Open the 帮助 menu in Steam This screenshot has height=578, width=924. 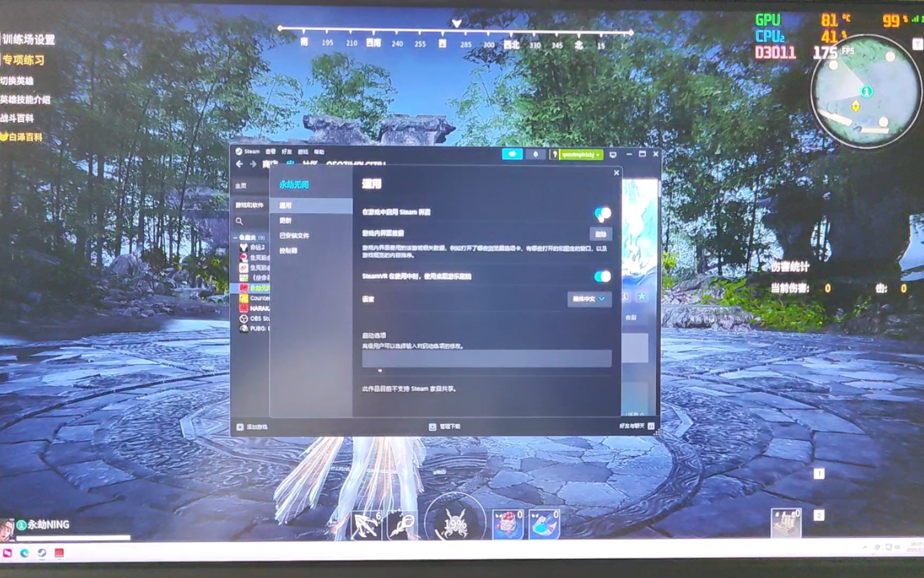(x=319, y=152)
